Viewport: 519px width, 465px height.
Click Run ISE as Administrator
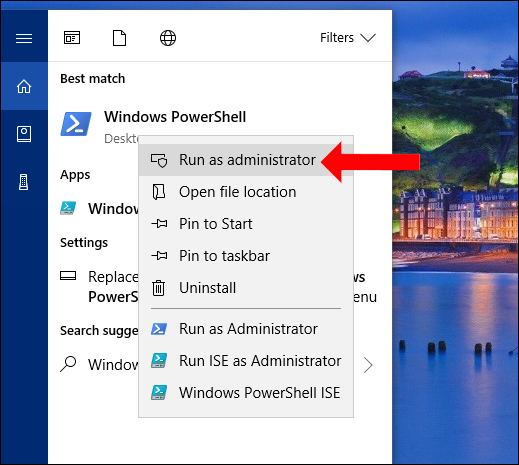(x=246, y=361)
